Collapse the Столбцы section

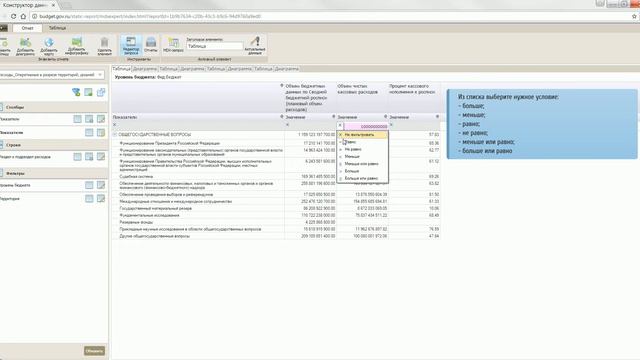coord(1,107)
